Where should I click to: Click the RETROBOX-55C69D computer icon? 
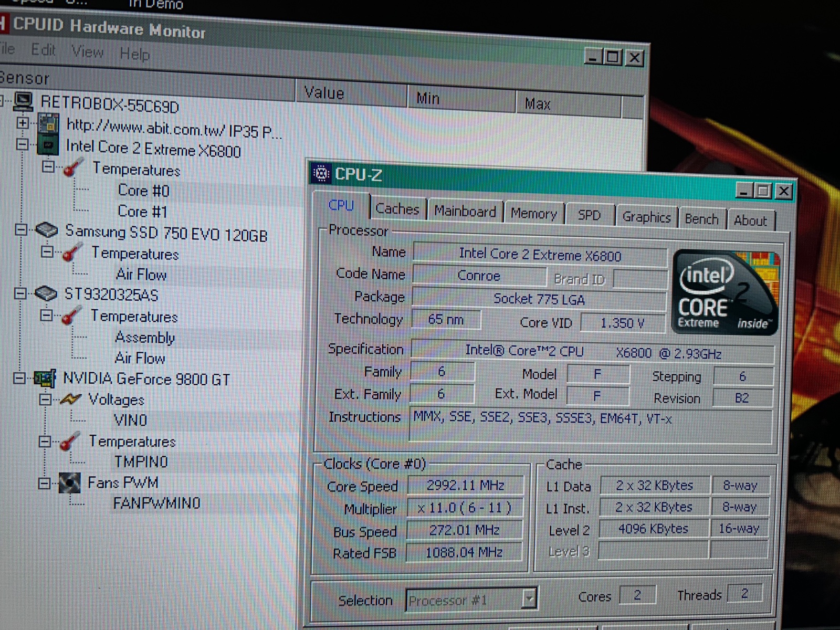24,101
